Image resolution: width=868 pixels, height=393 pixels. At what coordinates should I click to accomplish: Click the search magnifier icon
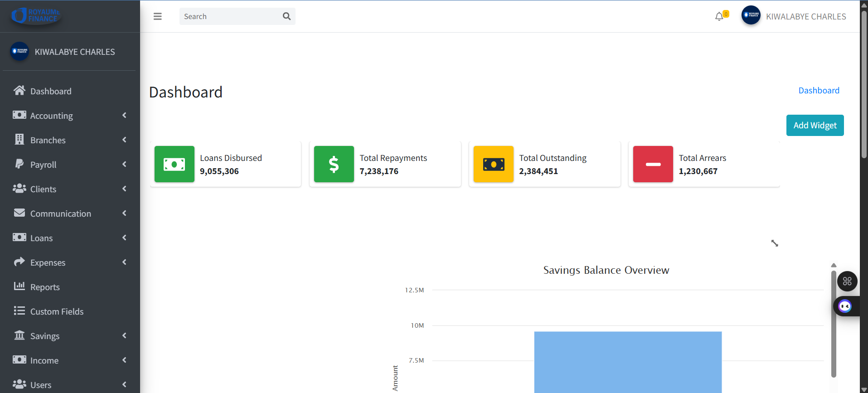click(x=286, y=16)
